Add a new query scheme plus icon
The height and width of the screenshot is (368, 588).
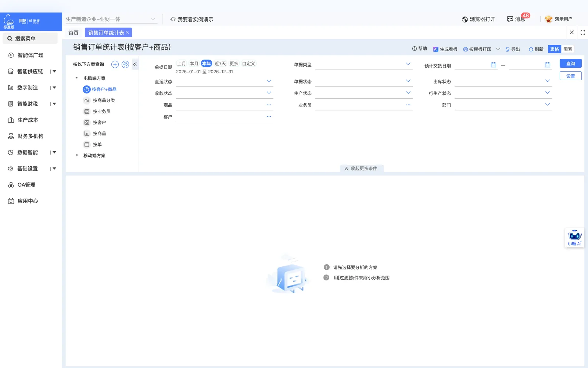115,64
